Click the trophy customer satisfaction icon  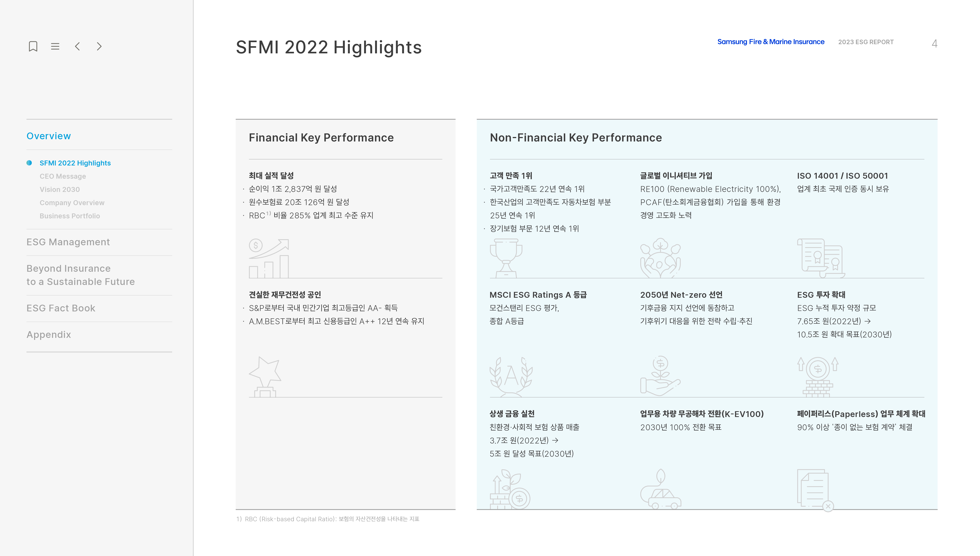pyautogui.click(x=506, y=258)
